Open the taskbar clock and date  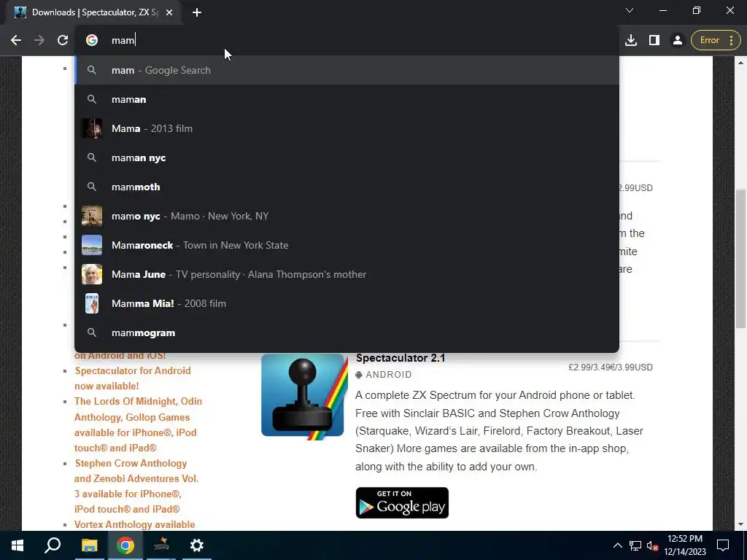685,545
